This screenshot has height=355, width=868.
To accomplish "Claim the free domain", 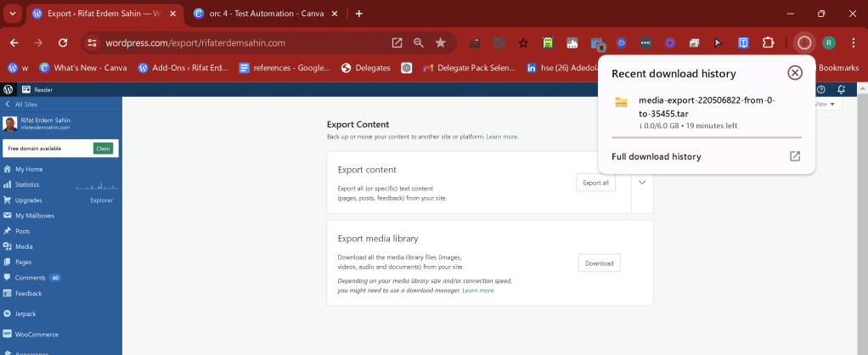I will (x=103, y=149).
